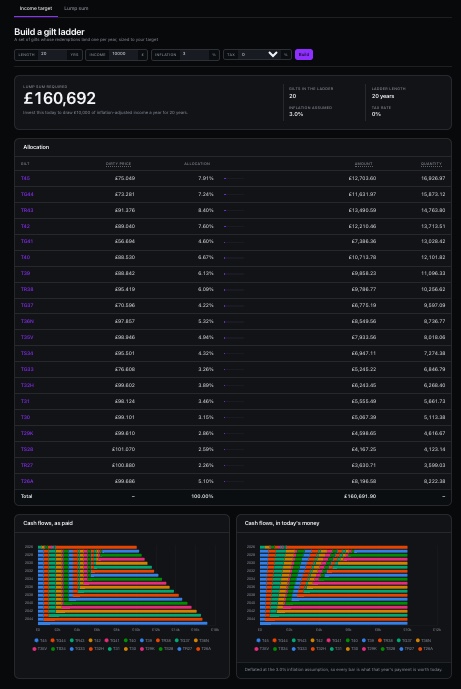Open the T40 gilt link

(x=25, y=257)
